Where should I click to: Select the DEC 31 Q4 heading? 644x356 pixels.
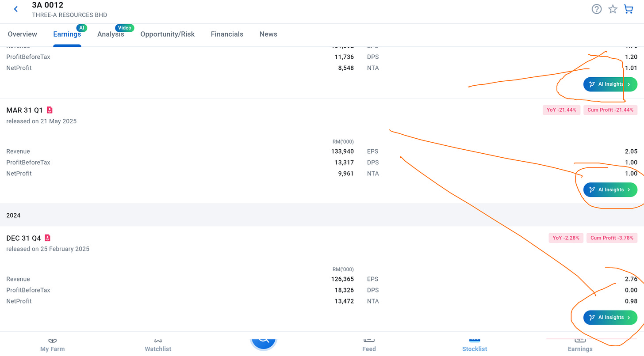23,239
